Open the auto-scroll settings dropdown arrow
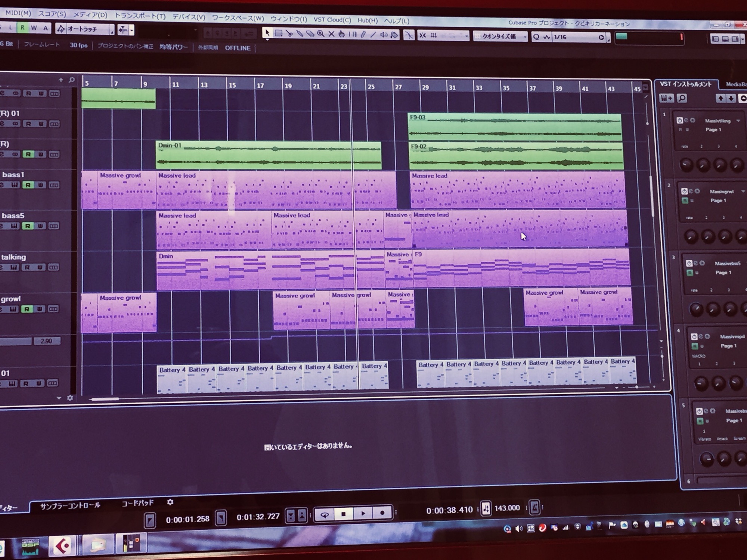Screen dimensions: 747x560 tap(131, 30)
